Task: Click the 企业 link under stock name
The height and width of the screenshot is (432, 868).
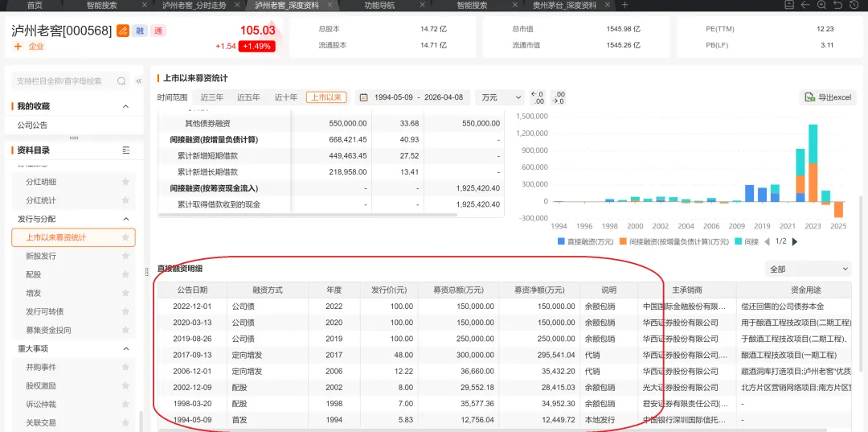Action: tap(36, 47)
